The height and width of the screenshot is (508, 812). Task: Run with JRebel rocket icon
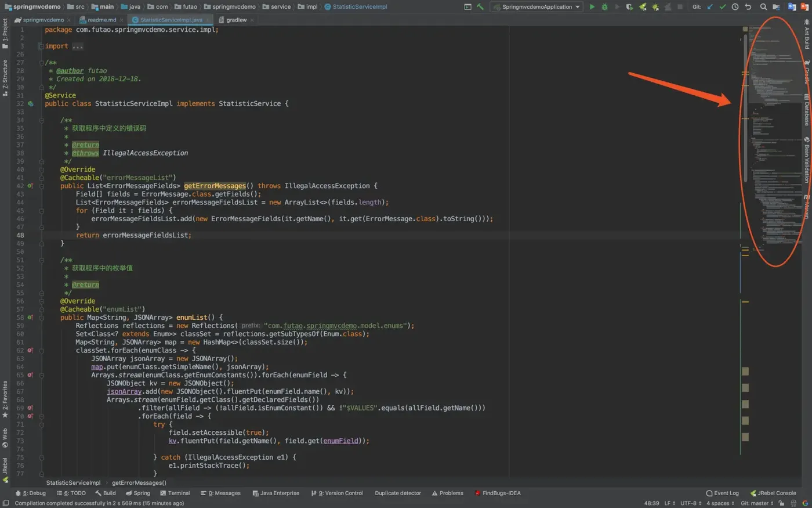pos(643,7)
